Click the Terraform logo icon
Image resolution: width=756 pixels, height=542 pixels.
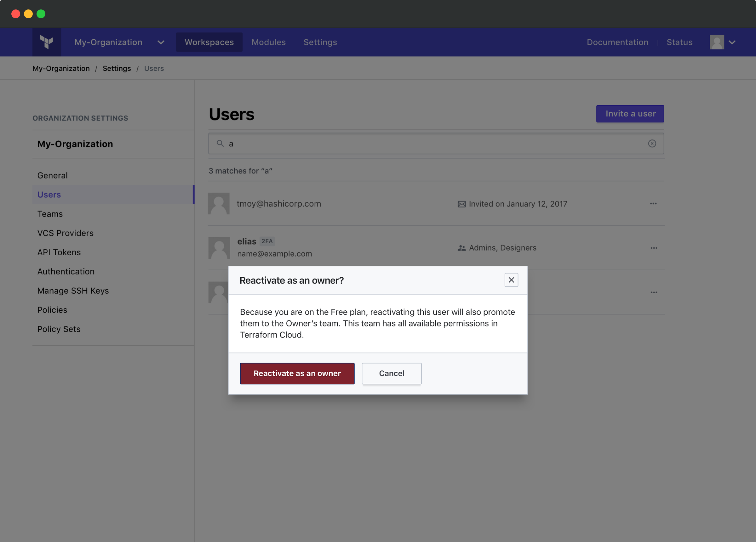point(47,42)
